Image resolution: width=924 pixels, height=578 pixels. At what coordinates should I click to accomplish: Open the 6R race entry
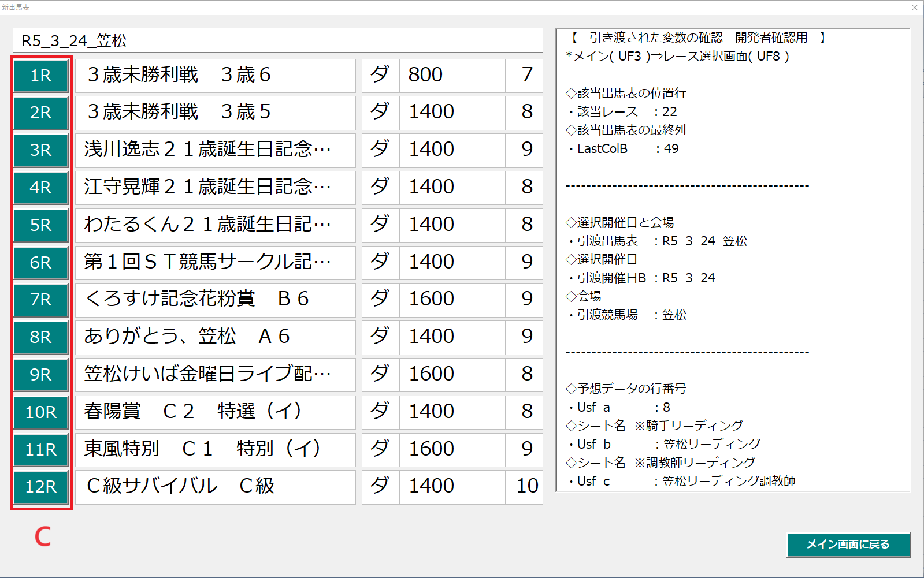41,263
